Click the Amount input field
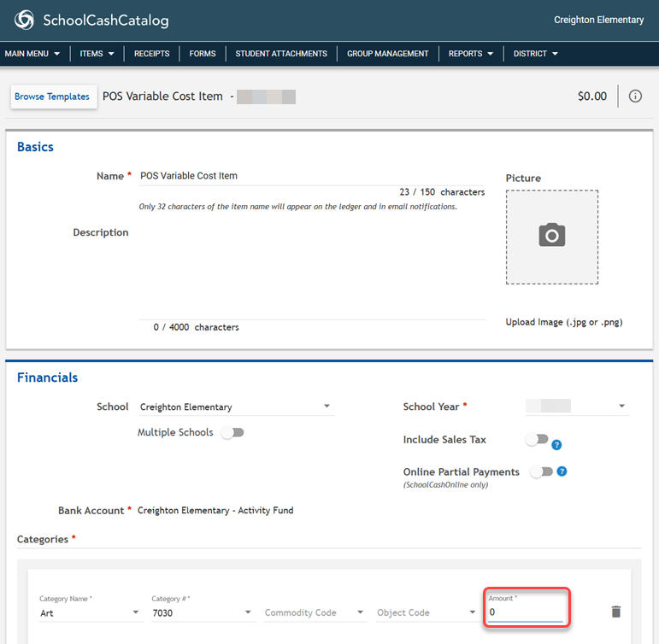 click(526, 612)
